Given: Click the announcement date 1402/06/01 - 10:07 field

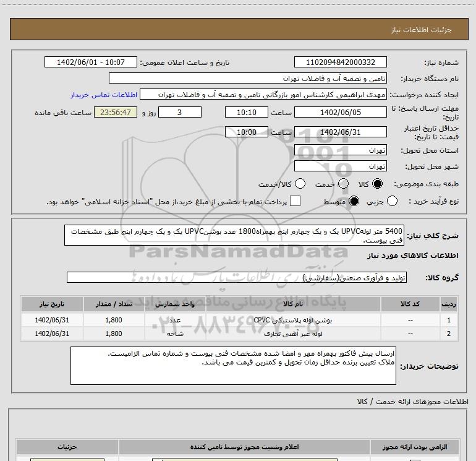Looking at the screenshot, I should pos(91,62).
